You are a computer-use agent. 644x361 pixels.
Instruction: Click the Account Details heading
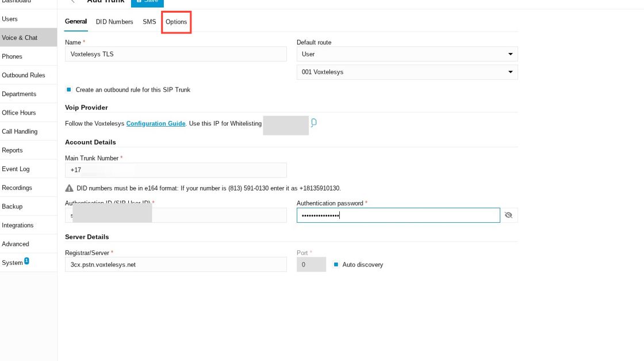pos(90,142)
